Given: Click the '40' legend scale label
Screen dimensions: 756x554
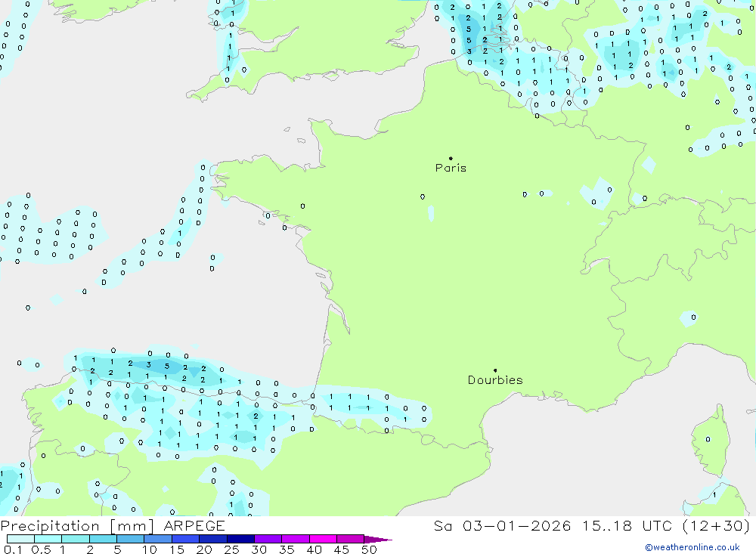Looking at the screenshot, I should (x=314, y=549).
